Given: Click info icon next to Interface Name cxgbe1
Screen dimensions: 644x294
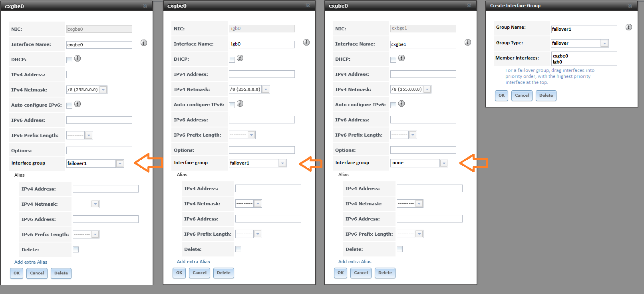Looking at the screenshot, I should (468, 42).
